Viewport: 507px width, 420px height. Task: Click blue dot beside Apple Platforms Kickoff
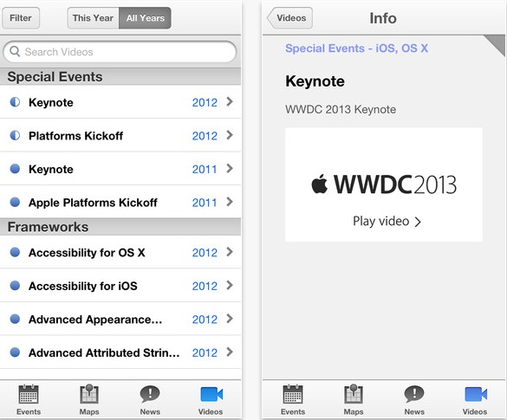(x=15, y=202)
